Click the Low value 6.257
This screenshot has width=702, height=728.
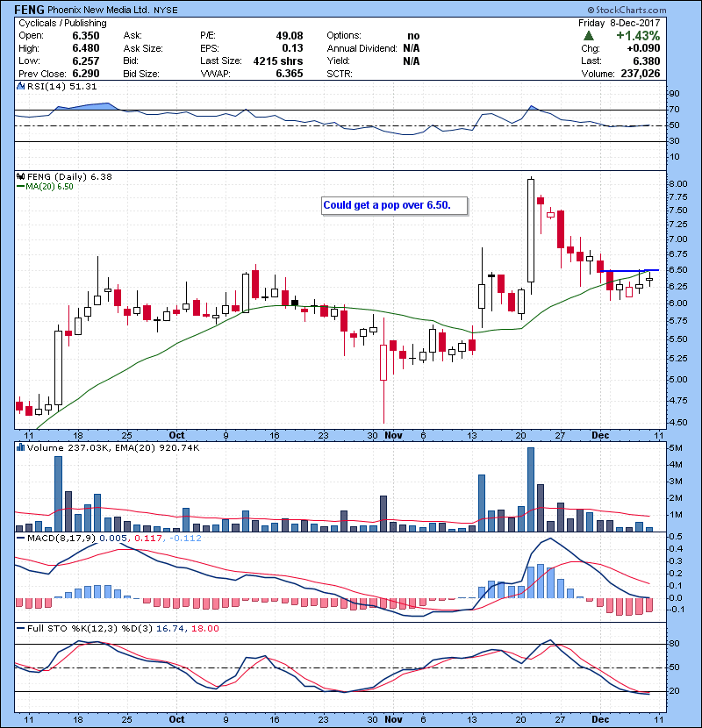pos(86,61)
